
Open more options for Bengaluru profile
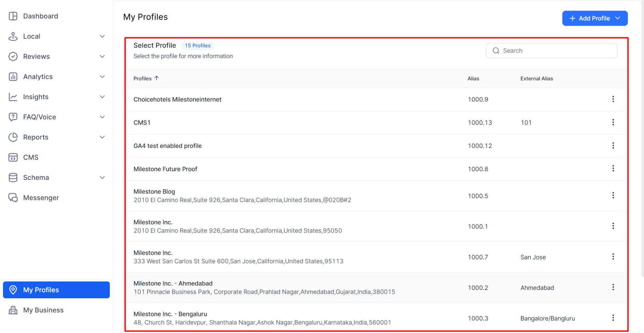[613, 318]
